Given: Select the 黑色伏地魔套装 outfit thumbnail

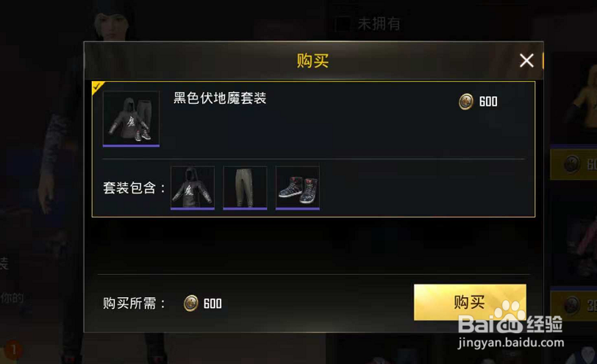Looking at the screenshot, I should pos(131,118).
